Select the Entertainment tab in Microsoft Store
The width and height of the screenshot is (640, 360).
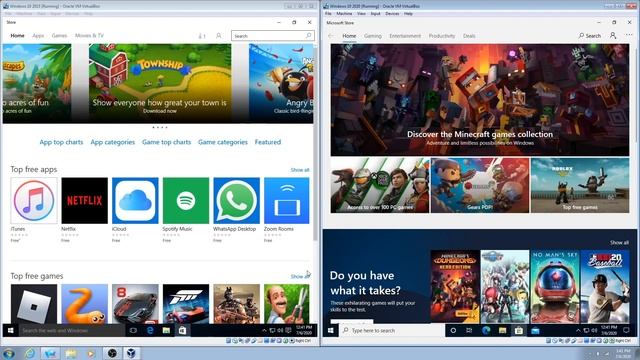pyautogui.click(x=405, y=36)
